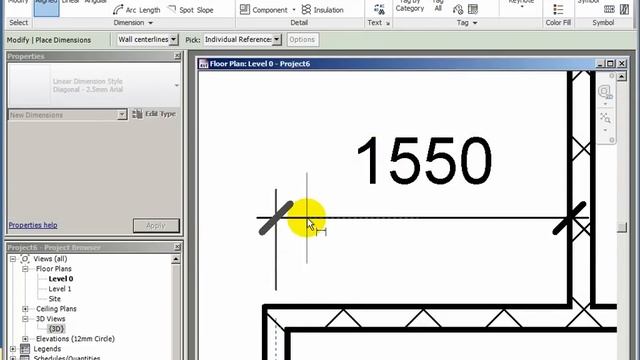The height and width of the screenshot is (360, 640).
Task: Collapse the 3D Views node
Action: 25,319
